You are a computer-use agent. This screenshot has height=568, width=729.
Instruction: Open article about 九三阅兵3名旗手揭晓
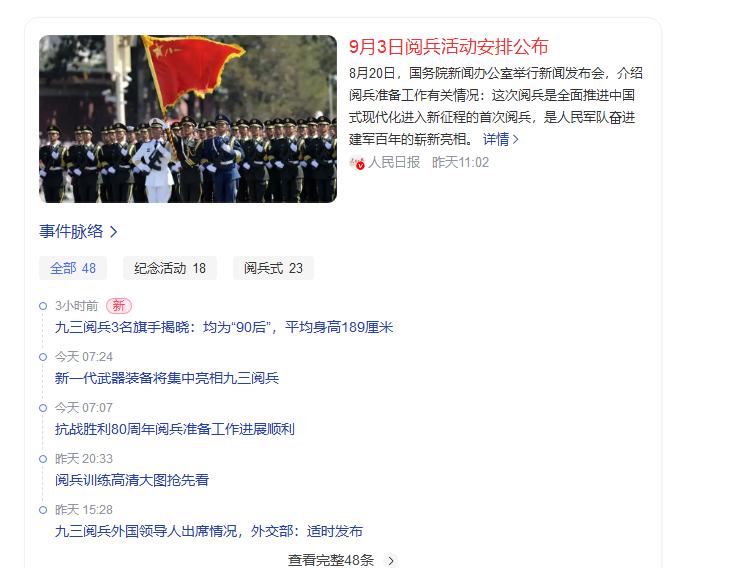[x=224, y=327]
